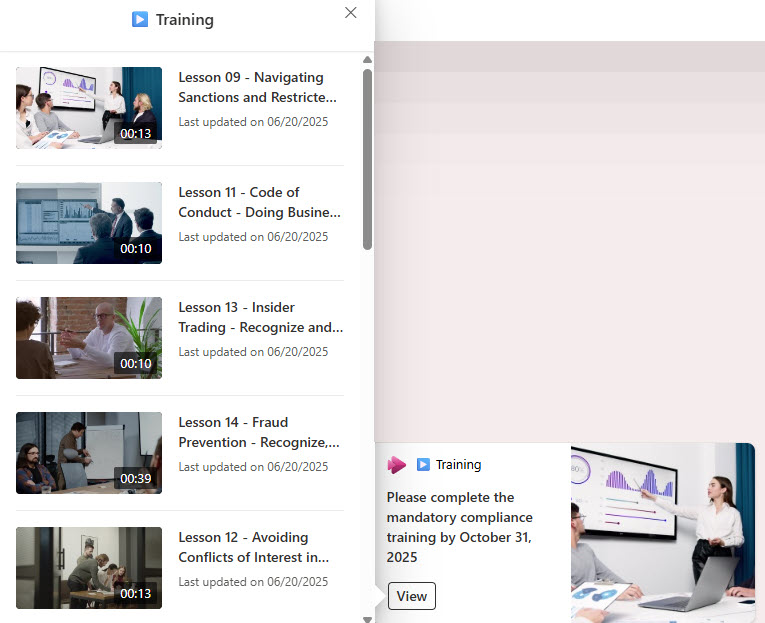Play the Lesson 13 Insider Trading thumbnail

[x=89, y=338]
